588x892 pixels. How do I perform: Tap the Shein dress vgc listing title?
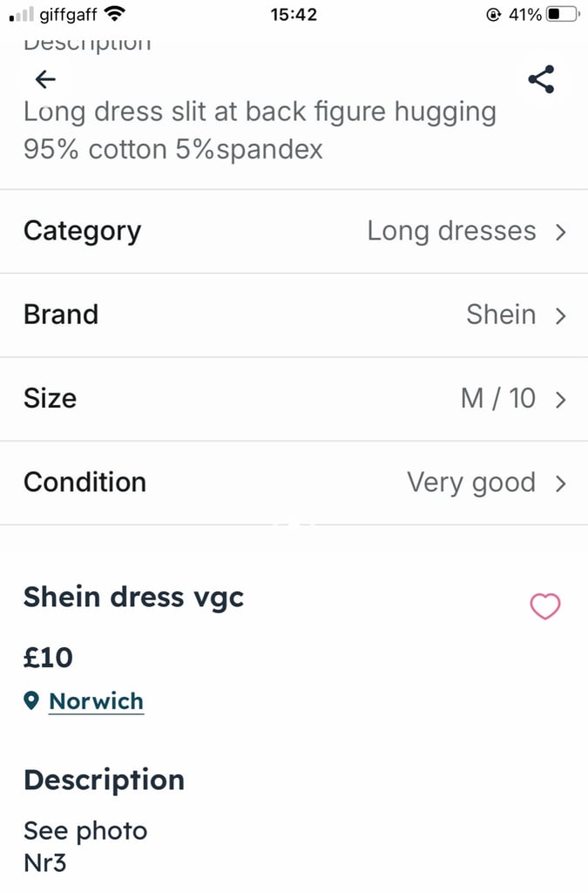tap(133, 598)
